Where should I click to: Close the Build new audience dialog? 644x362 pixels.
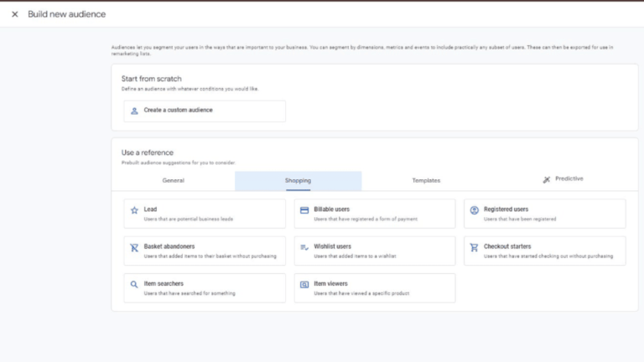point(15,14)
